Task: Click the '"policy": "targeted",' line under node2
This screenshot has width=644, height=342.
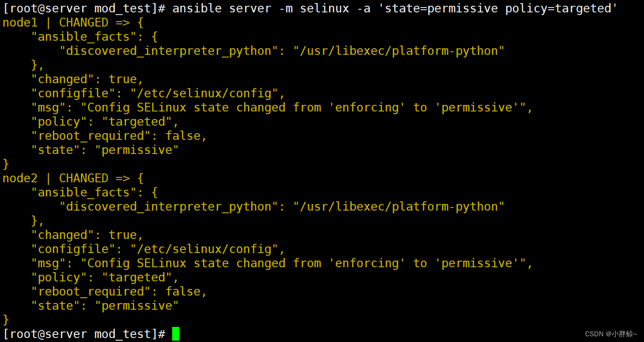Action: pyautogui.click(x=105, y=277)
